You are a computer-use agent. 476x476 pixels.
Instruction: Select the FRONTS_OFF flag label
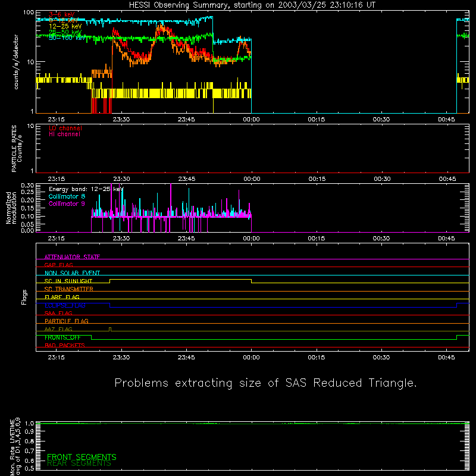[x=62, y=337]
